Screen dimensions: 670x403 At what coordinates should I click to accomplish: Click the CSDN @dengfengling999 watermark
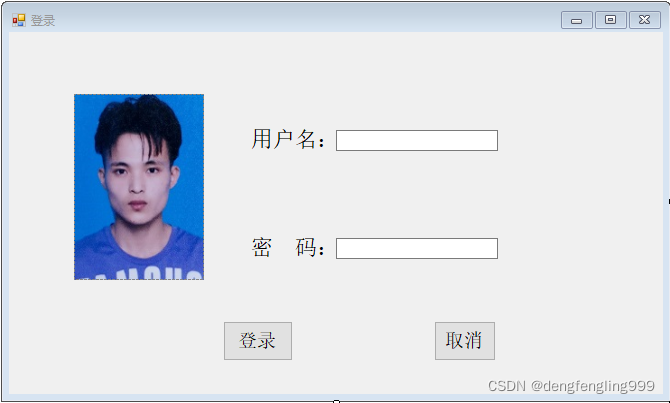(571, 386)
